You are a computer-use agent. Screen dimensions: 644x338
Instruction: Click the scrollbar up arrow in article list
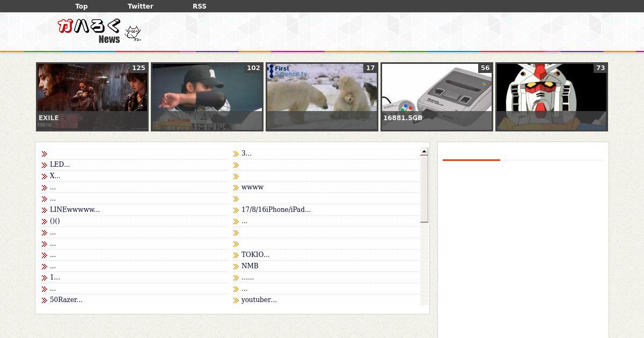click(x=424, y=151)
